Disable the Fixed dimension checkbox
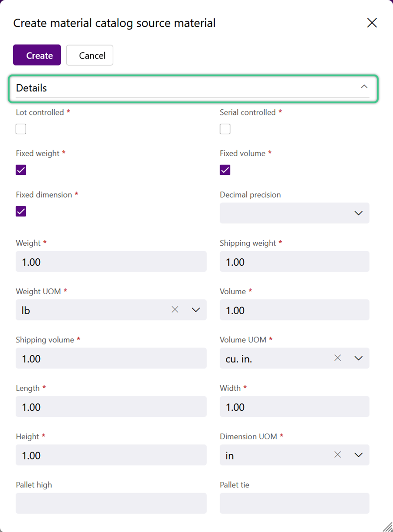The height and width of the screenshot is (532, 393). point(21,211)
